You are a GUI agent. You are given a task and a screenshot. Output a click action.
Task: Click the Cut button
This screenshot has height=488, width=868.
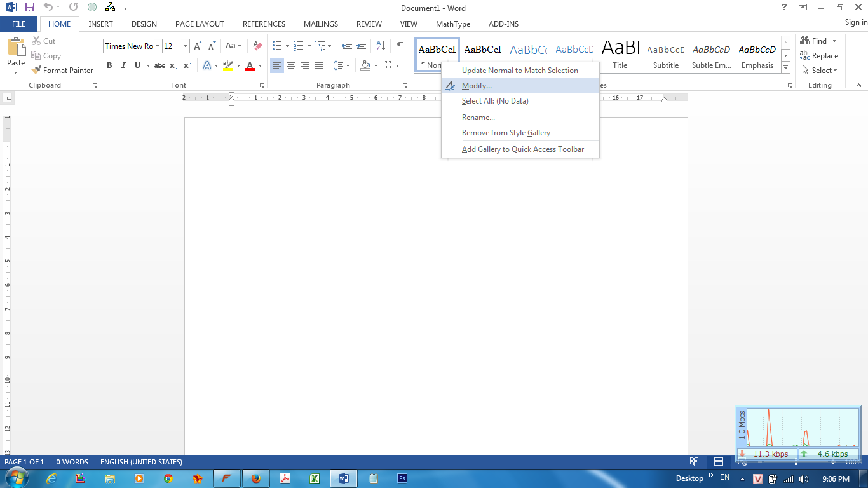44,41
